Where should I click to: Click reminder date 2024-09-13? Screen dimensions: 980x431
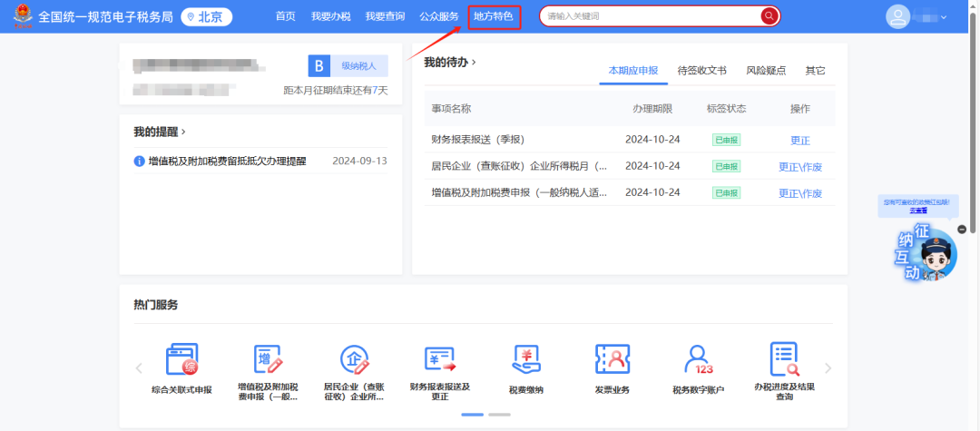coord(359,162)
